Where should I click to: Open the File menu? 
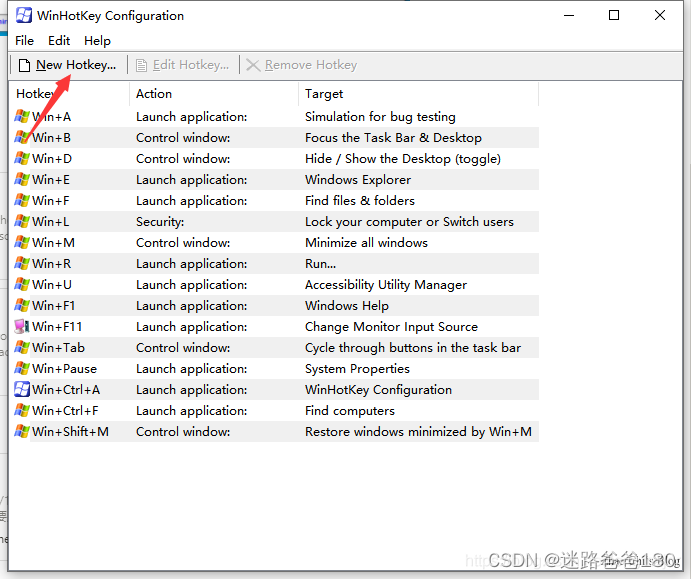(x=24, y=41)
